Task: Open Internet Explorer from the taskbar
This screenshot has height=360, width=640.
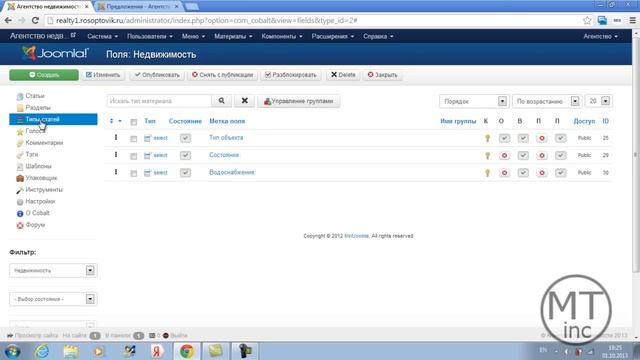Action: (42, 351)
